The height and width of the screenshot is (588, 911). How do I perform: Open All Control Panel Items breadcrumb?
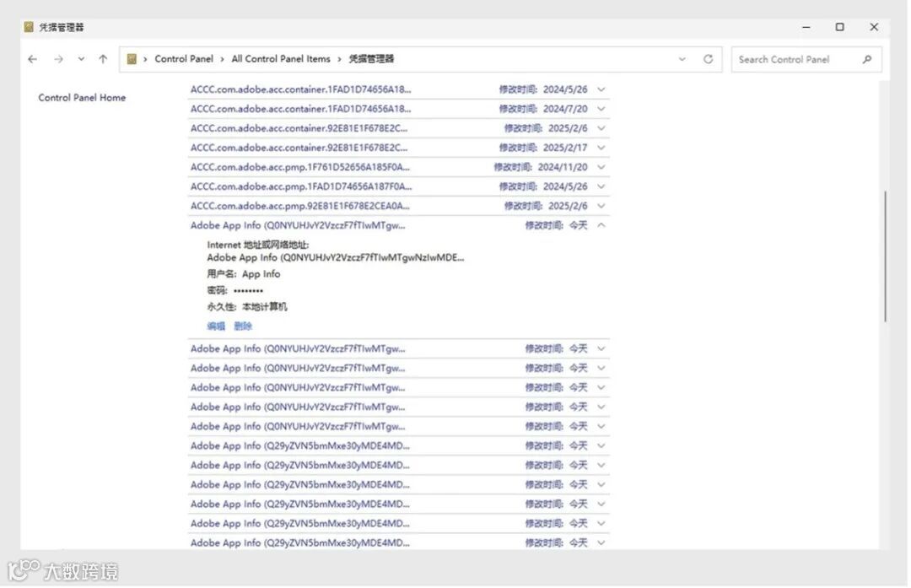point(281,59)
